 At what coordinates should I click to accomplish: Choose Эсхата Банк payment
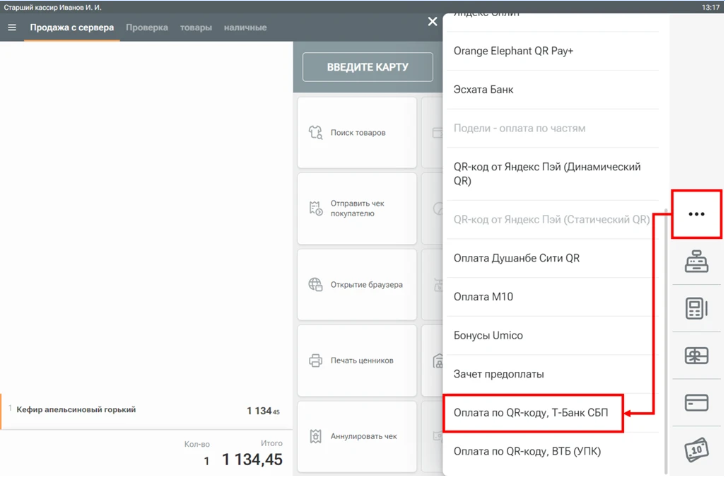click(x=553, y=90)
